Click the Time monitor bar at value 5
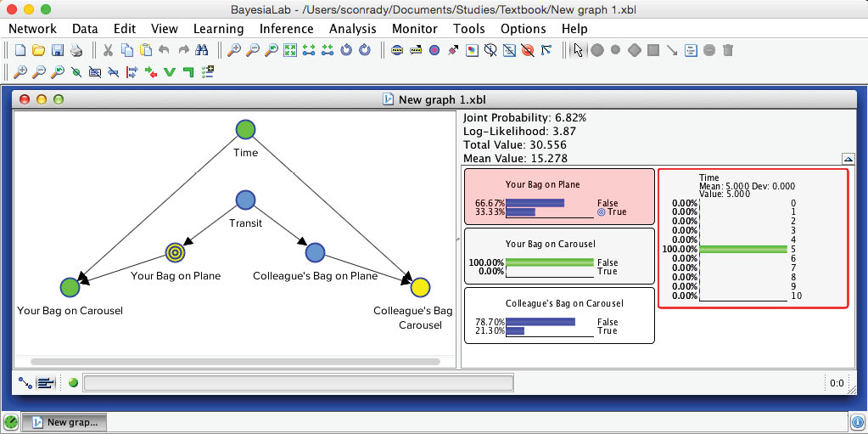The height and width of the screenshot is (434, 868). pyautogui.click(x=743, y=250)
